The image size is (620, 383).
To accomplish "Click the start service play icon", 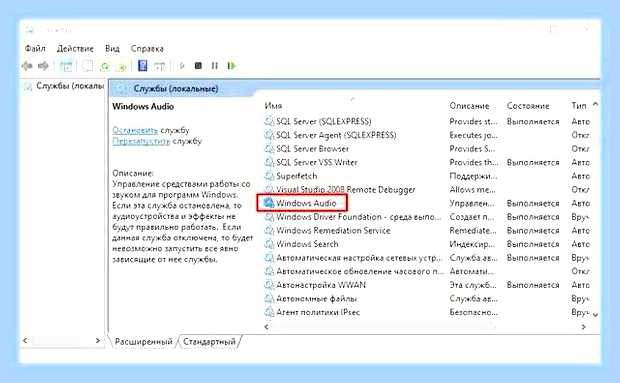I will [182, 66].
